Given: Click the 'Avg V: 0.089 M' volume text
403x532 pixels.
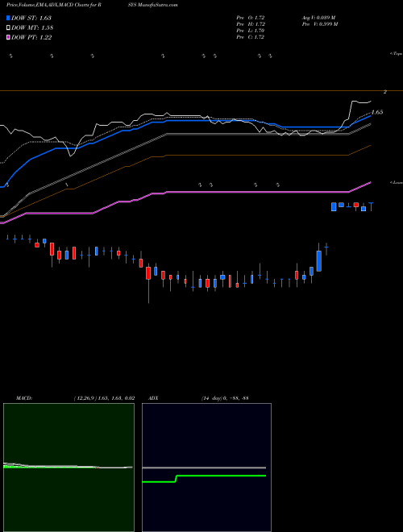Looking at the screenshot, I should point(318,18).
